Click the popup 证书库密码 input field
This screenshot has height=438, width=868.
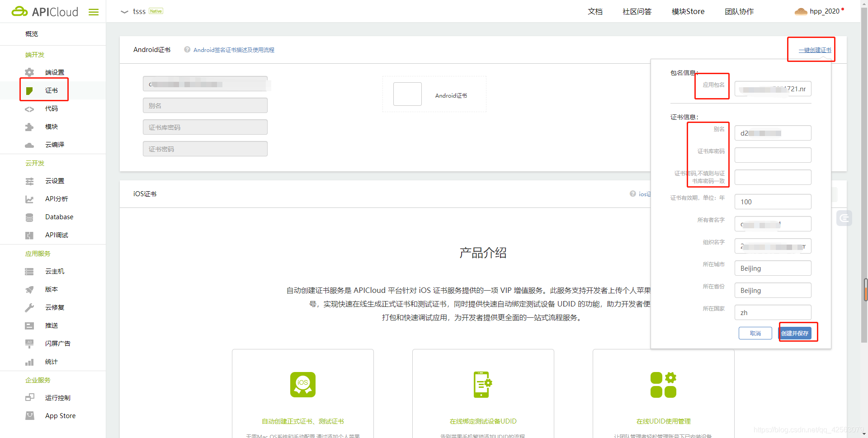pos(773,155)
